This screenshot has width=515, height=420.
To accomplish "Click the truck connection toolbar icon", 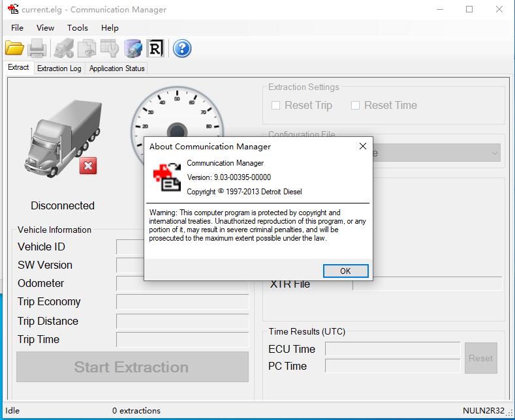I will (x=64, y=48).
